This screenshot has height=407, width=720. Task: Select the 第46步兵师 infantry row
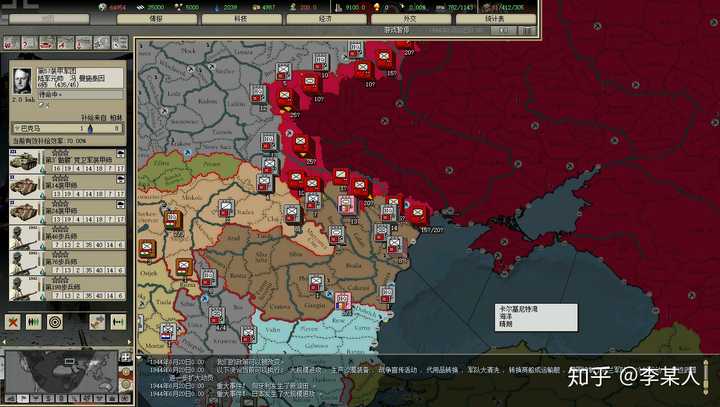68,237
